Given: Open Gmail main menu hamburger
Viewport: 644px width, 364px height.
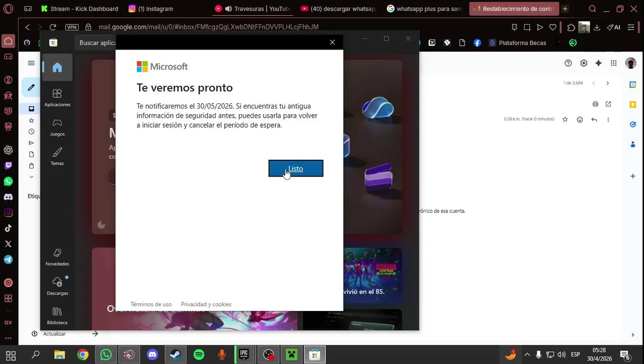Looking at the screenshot, I should pyautogui.click(x=31, y=63).
